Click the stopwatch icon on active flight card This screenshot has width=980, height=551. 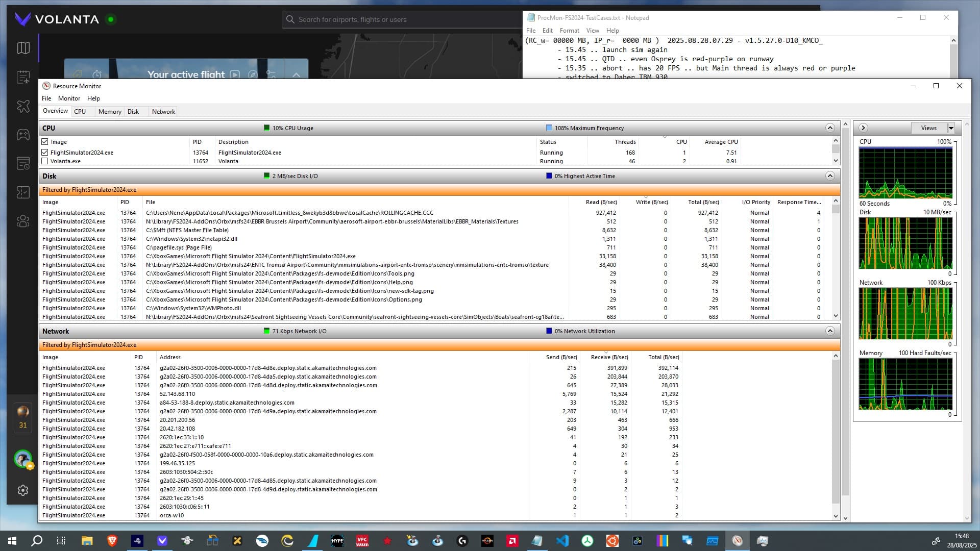click(96, 74)
